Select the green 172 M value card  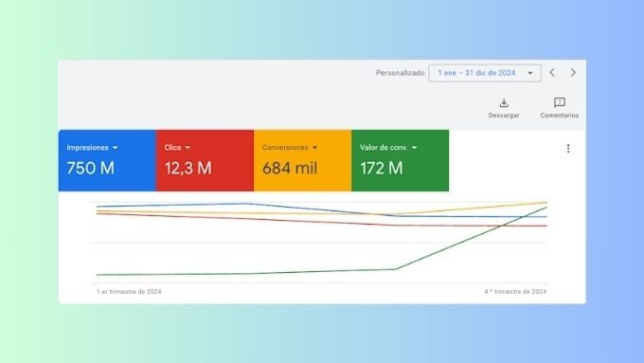click(x=400, y=160)
